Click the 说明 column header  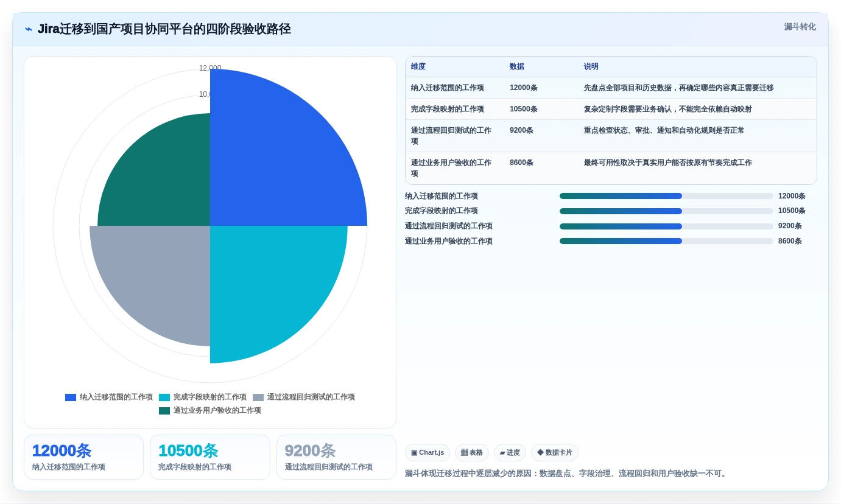point(591,67)
